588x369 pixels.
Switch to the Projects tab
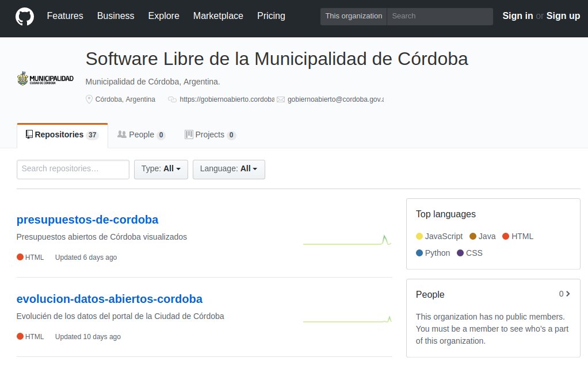210,135
